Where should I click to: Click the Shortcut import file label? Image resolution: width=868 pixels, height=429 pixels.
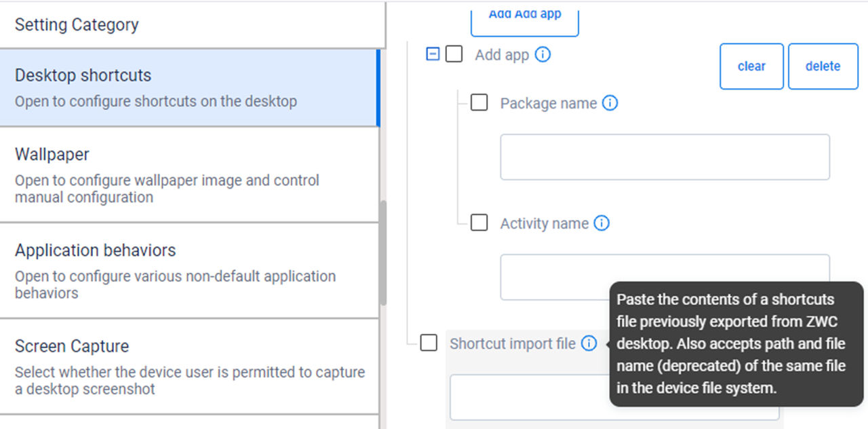(x=513, y=344)
